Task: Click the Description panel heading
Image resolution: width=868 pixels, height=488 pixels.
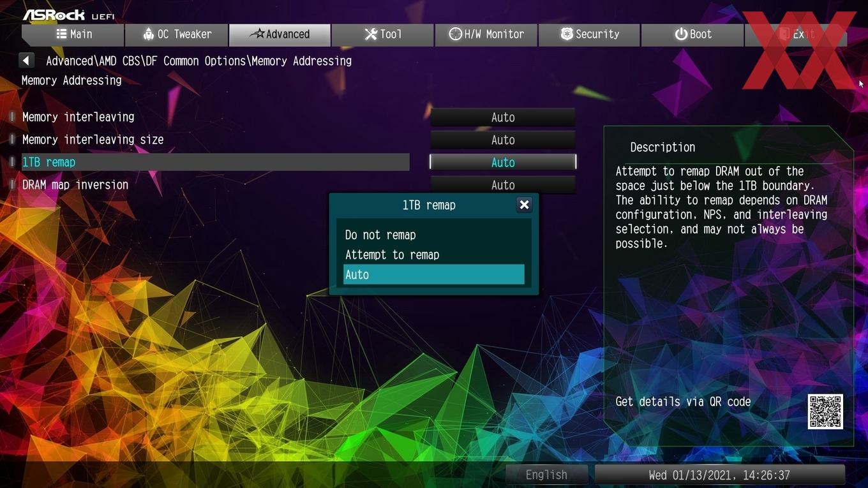Action: 662,147
